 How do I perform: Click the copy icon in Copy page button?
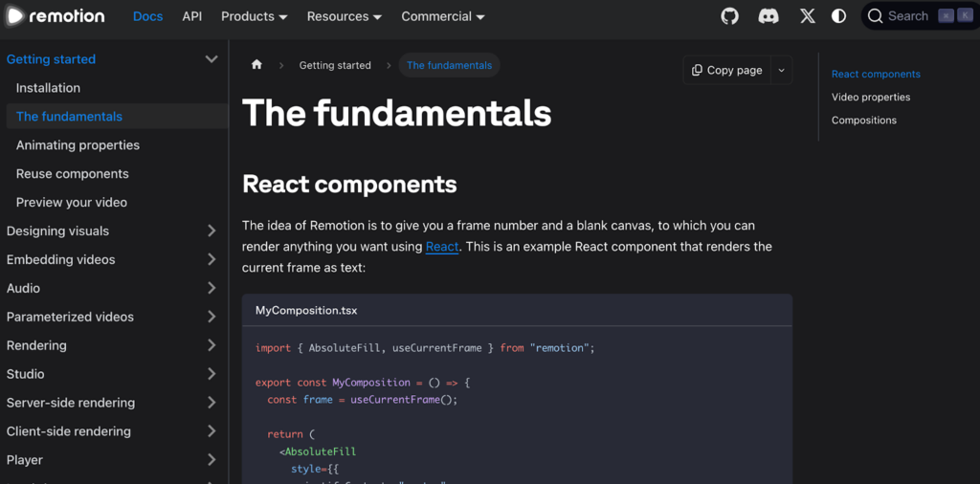click(697, 70)
